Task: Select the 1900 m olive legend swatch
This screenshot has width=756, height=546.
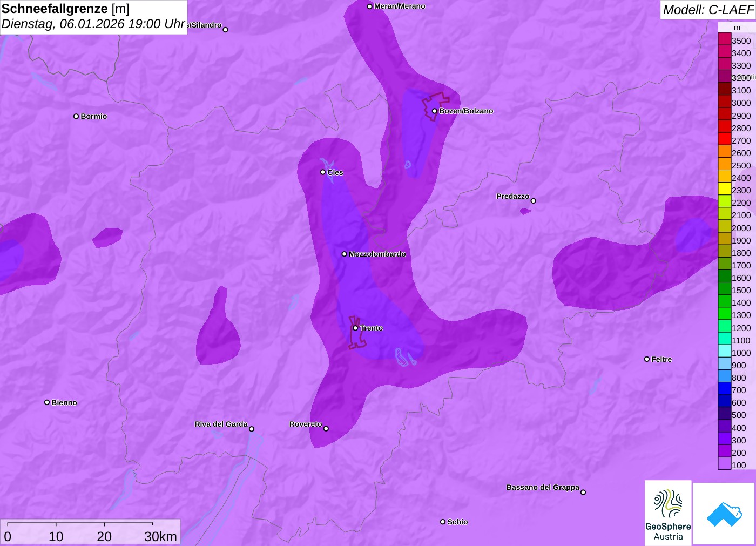Action: 725,239
